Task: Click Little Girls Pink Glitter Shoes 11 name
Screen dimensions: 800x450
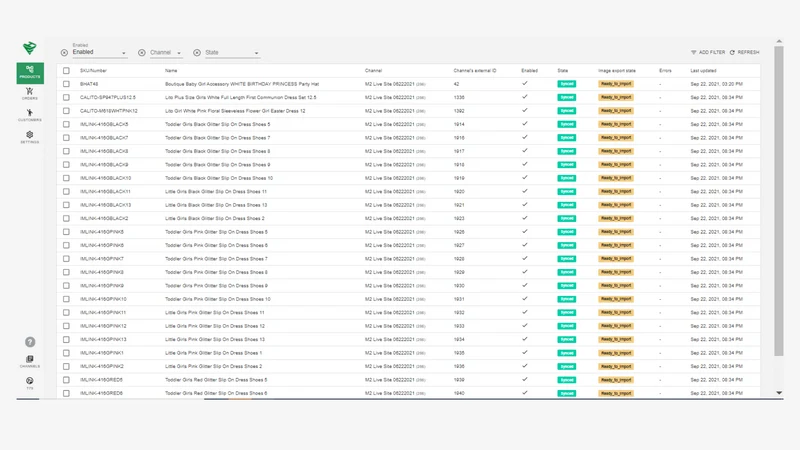Action: pyautogui.click(x=215, y=313)
